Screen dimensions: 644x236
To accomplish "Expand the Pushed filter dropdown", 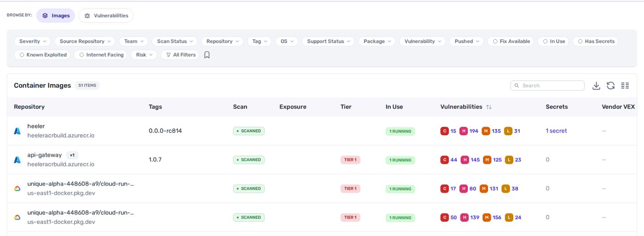I will (466, 41).
